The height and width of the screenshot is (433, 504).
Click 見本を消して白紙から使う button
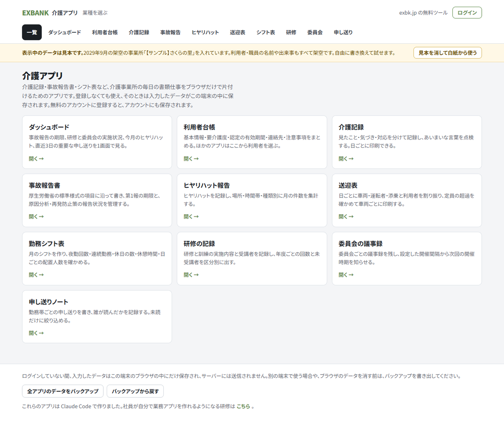448,53
